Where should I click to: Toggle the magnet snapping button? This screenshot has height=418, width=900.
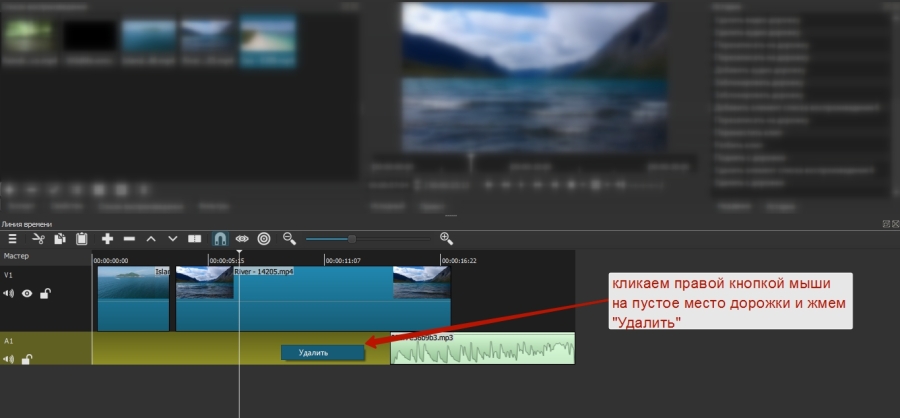[x=220, y=239]
